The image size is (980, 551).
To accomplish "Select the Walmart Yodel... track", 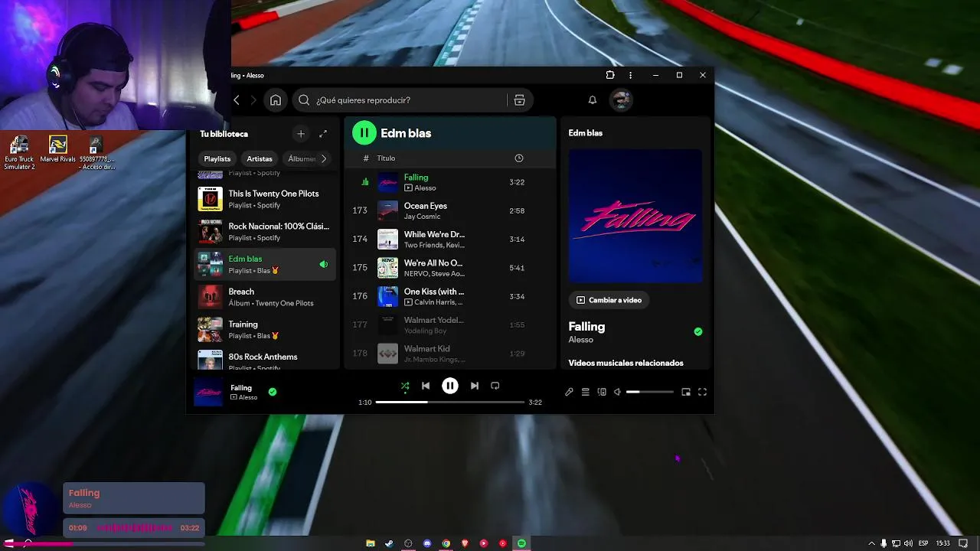I will tap(450, 324).
